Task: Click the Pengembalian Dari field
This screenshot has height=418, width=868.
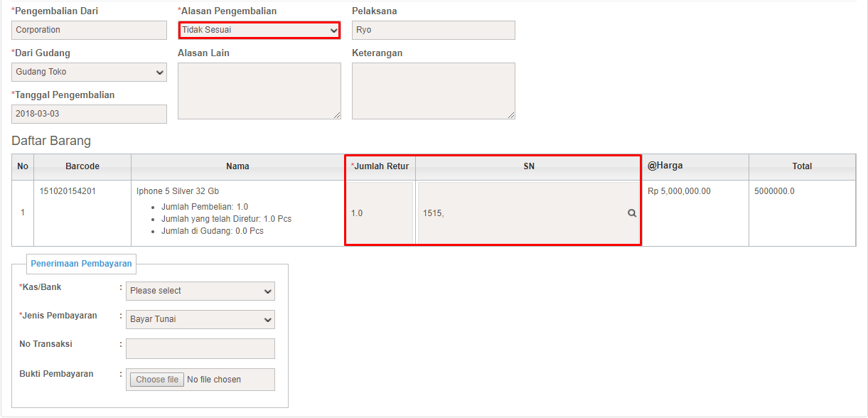Action: click(x=89, y=30)
